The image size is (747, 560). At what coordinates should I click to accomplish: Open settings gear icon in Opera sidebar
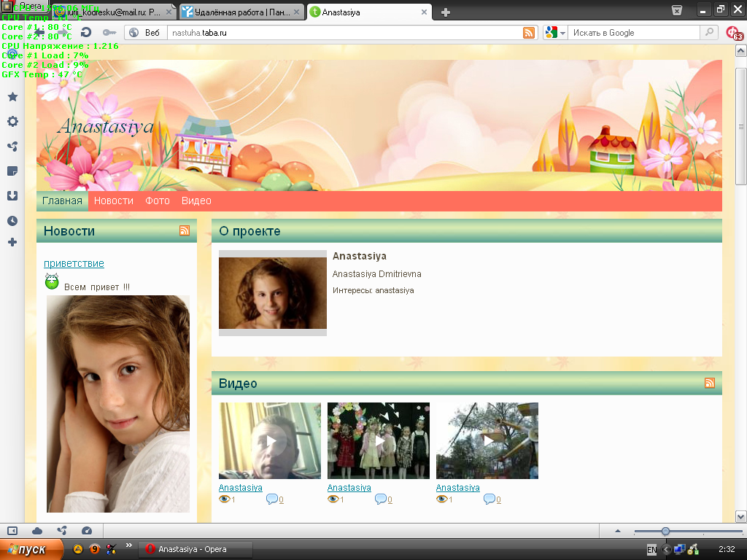[13, 122]
